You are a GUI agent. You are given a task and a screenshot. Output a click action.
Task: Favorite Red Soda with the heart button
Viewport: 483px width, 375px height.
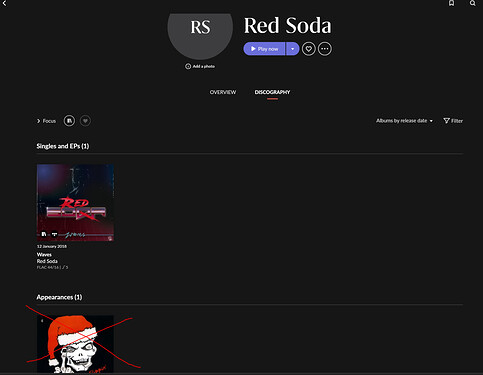(x=309, y=49)
